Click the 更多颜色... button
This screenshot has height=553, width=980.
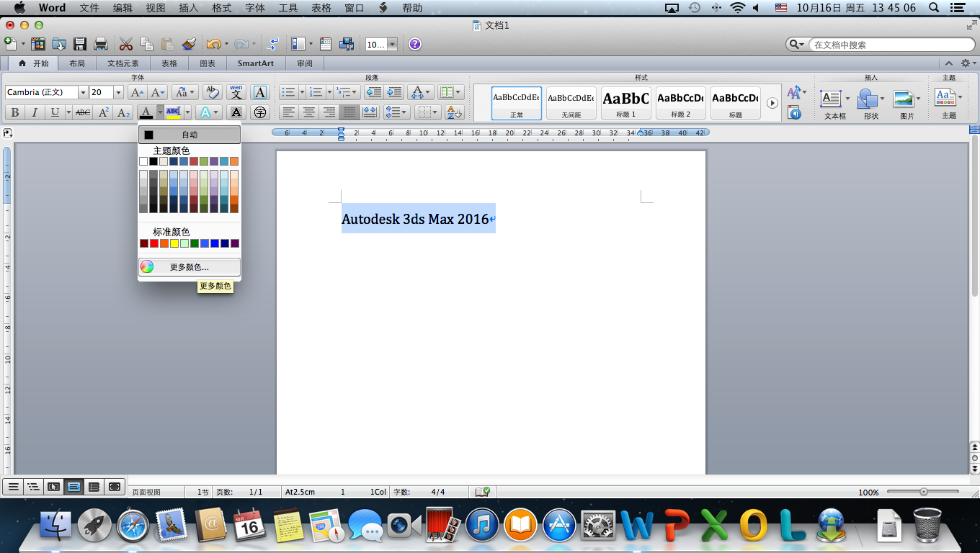[190, 267]
